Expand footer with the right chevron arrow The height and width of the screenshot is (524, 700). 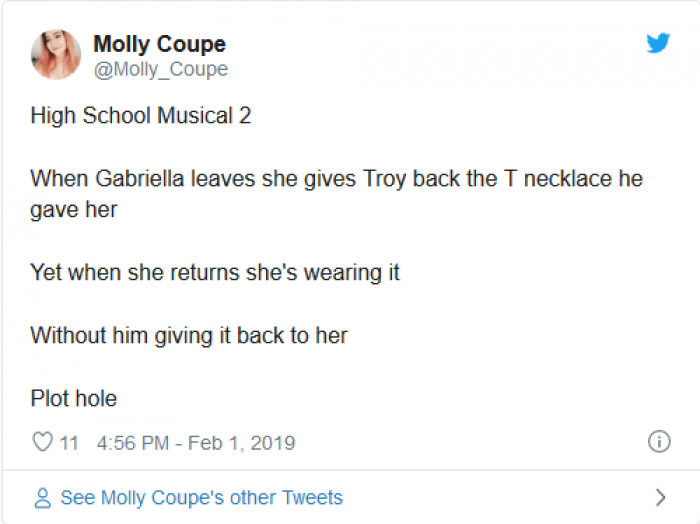[x=659, y=497]
